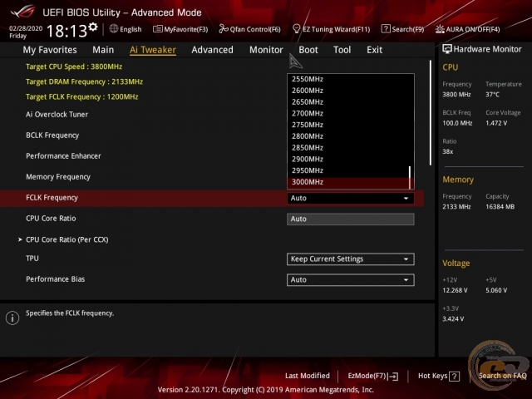
Task: Switch to EzMode(F7)
Action: point(373,376)
